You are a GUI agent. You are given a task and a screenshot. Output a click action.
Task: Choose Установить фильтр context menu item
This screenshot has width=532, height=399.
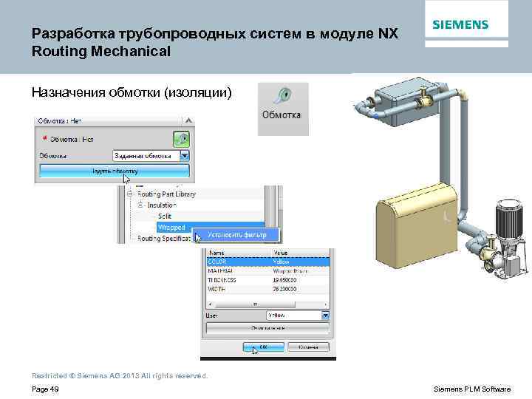237,235
